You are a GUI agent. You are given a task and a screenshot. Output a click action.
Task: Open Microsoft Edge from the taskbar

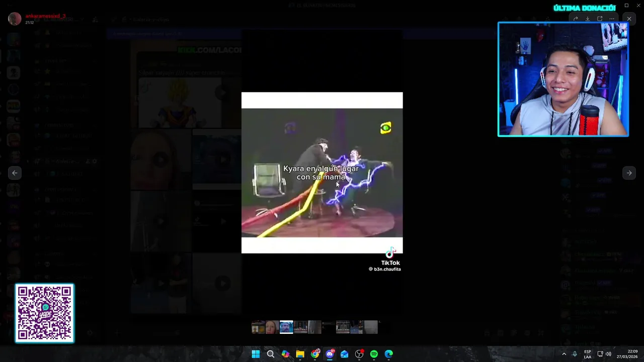[389, 354]
